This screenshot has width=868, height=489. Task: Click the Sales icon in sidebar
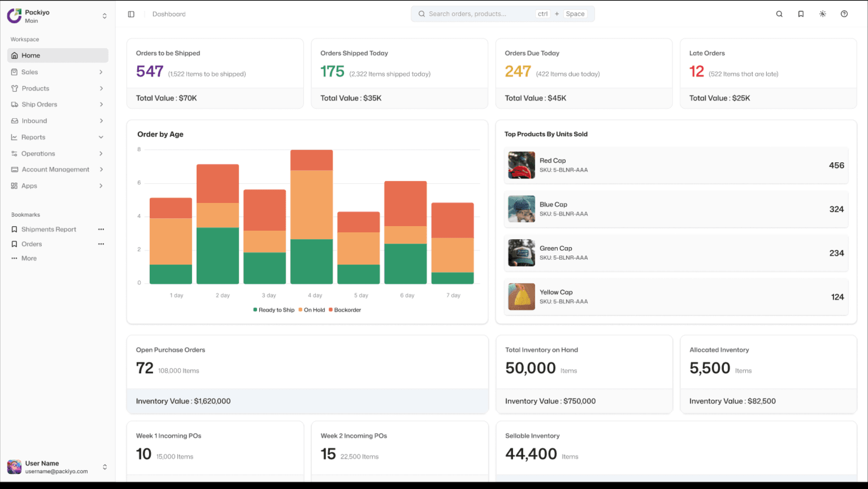click(15, 72)
